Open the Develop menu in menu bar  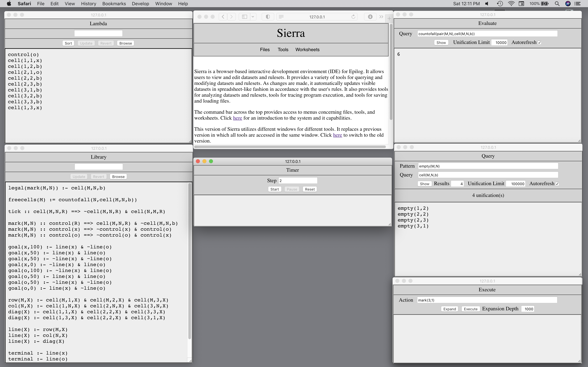(x=140, y=4)
